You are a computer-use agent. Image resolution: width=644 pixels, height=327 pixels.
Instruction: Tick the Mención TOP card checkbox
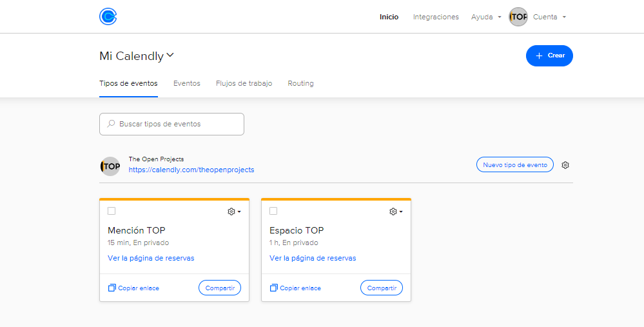[x=112, y=211]
